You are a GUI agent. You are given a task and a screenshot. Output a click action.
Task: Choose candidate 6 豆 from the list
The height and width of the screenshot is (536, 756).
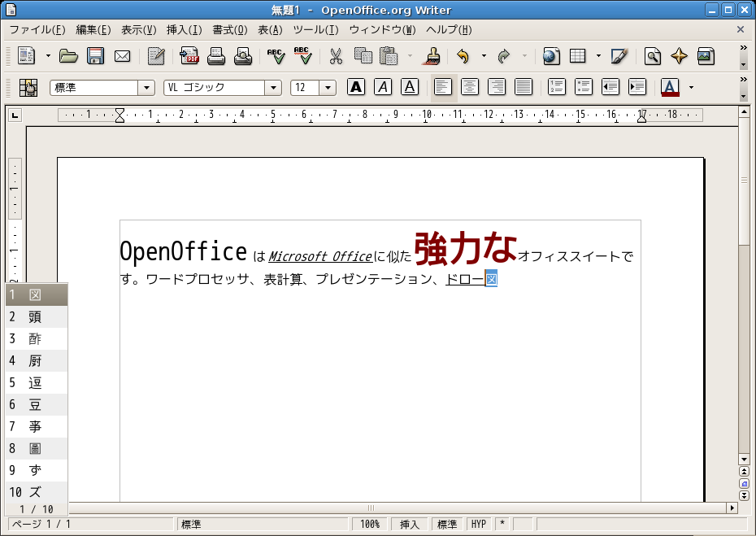pyautogui.click(x=37, y=405)
